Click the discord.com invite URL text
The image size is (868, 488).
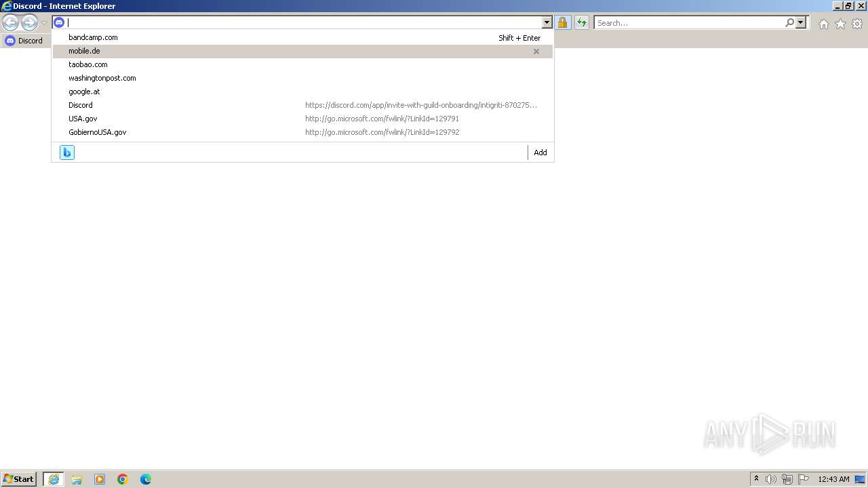[421, 105]
